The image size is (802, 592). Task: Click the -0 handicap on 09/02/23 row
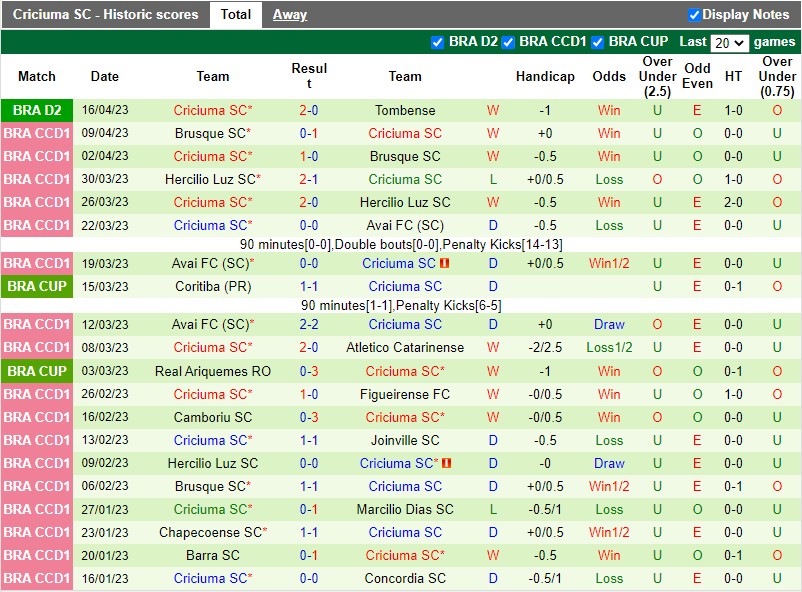click(545, 463)
